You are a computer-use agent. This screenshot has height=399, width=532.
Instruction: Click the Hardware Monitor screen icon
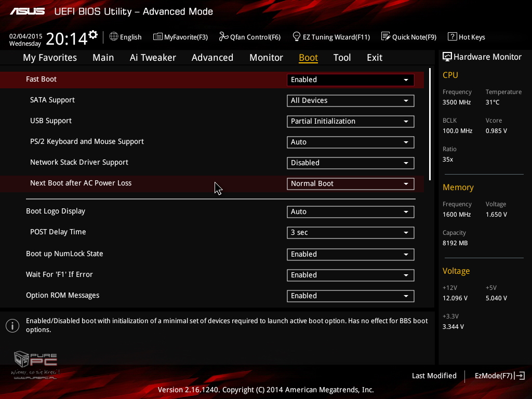click(x=447, y=57)
